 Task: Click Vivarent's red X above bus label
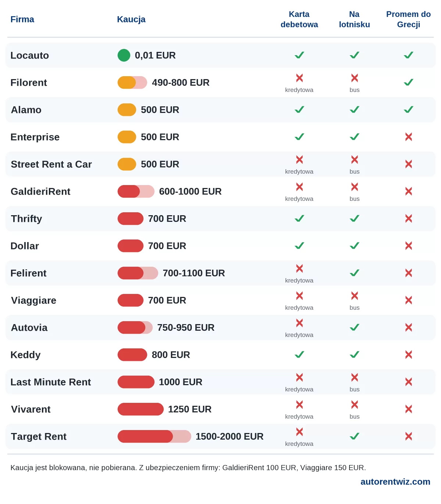click(x=355, y=405)
